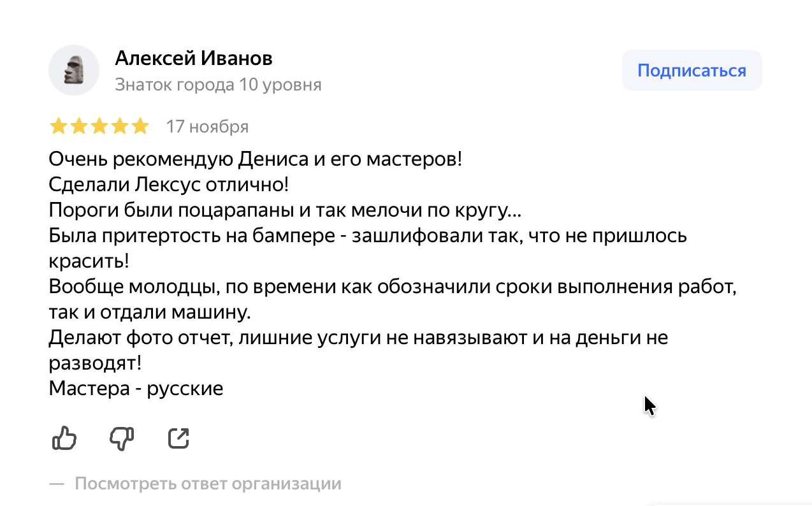This screenshot has width=812, height=506.
Task: Click the Знаток города 10 уровня label
Action: [218, 85]
